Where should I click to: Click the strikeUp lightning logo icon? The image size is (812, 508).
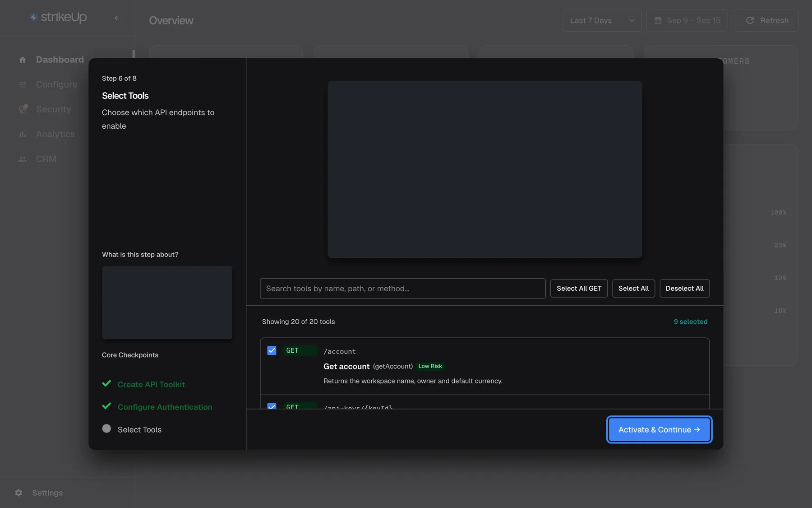tap(33, 17)
